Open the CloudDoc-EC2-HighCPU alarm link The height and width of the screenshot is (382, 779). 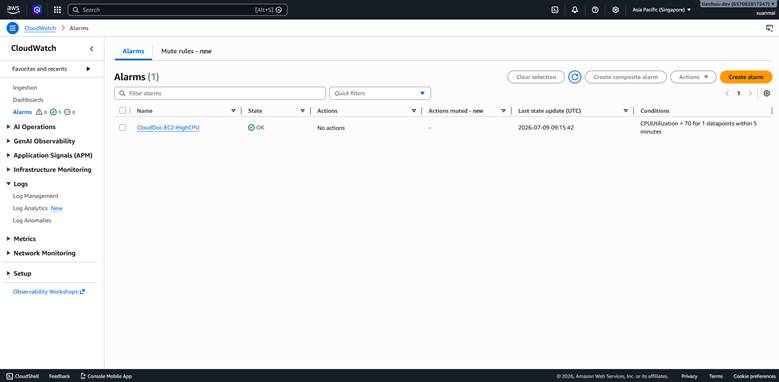(x=168, y=128)
